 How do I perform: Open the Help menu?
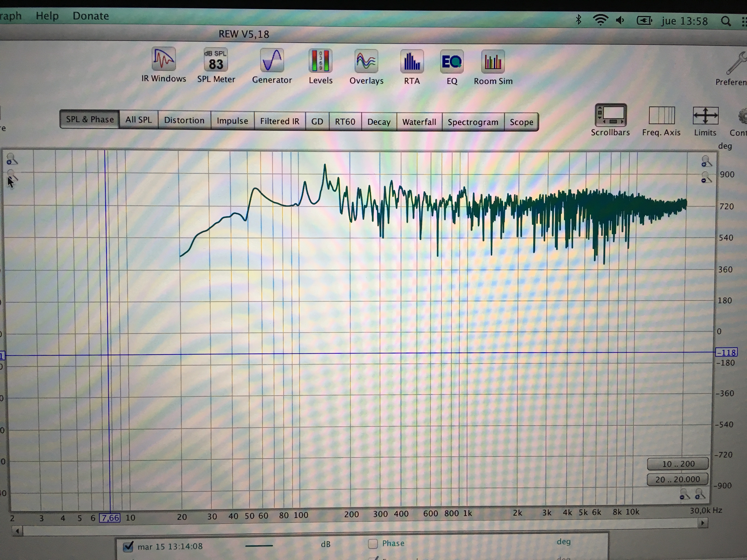click(x=47, y=16)
